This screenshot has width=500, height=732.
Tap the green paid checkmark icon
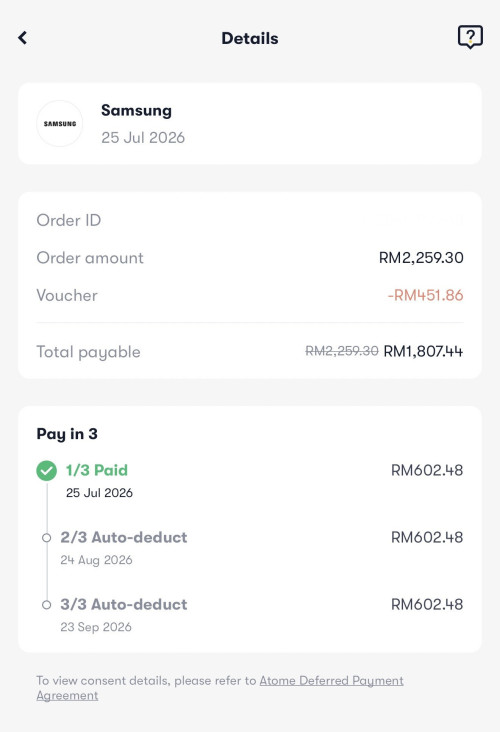point(47,471)
